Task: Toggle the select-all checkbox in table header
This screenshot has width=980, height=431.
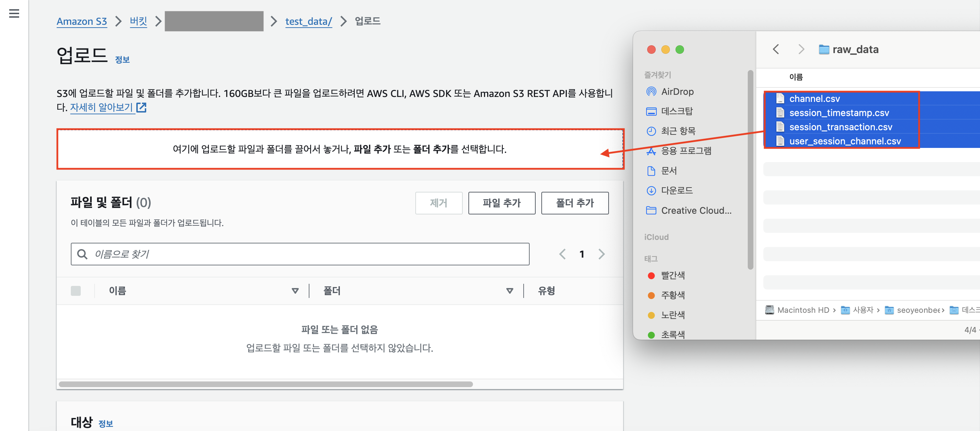Action: pyautogui.click(x=76, y=291)
